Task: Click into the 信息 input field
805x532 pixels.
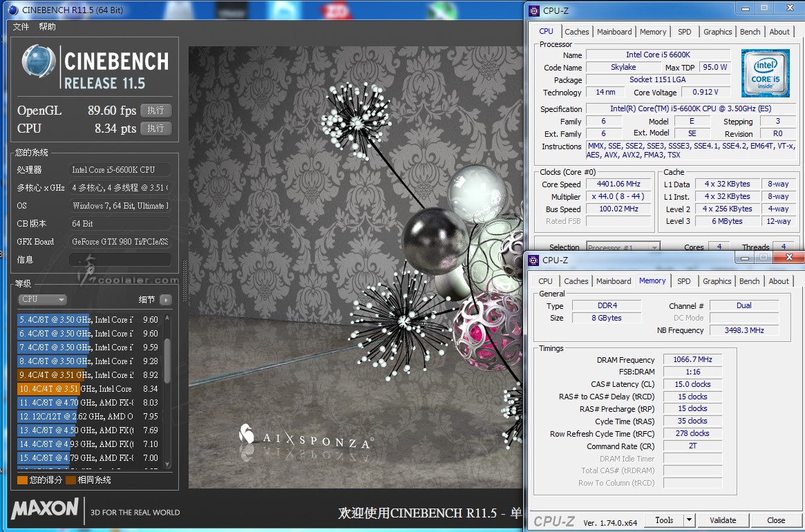Action: [120, 259]
